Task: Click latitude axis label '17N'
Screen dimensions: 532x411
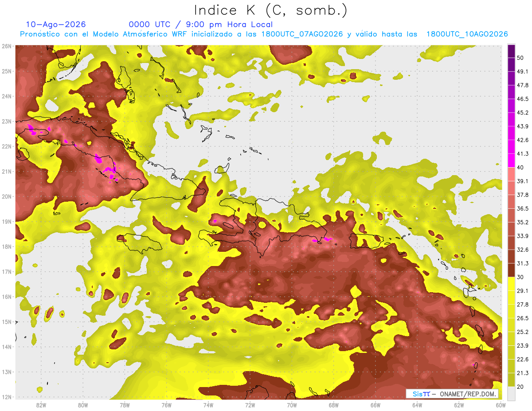Action: click(x=7, y=272)
